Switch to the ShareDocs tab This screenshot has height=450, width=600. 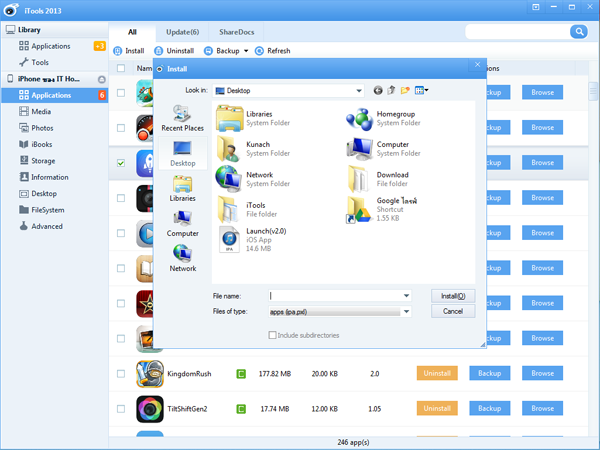(x=236, y=32)
